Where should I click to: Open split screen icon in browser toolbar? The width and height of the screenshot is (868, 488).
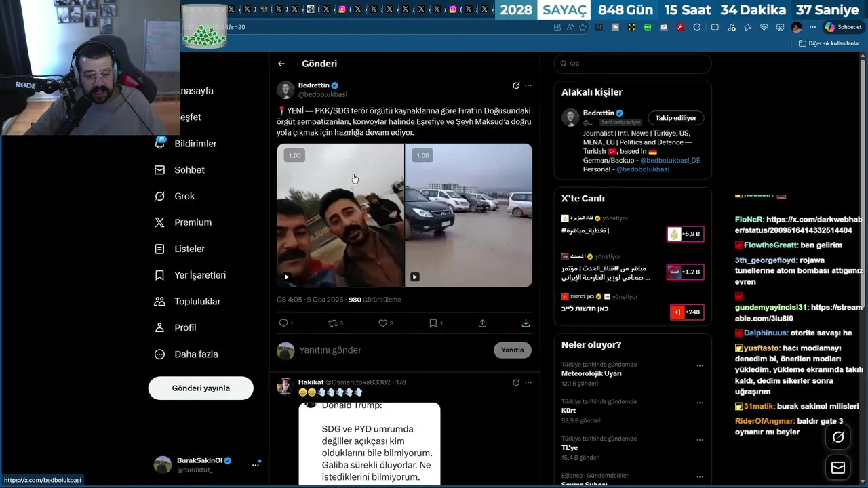click(715, 27)
